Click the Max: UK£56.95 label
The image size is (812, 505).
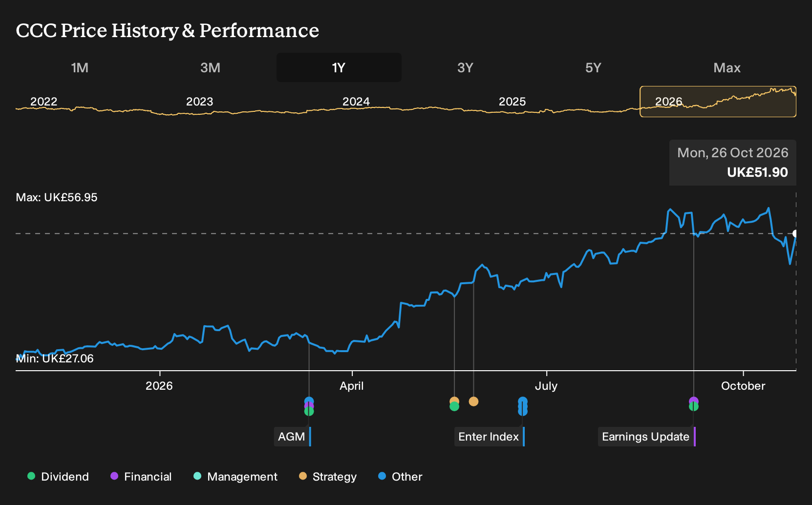(57, 197)
